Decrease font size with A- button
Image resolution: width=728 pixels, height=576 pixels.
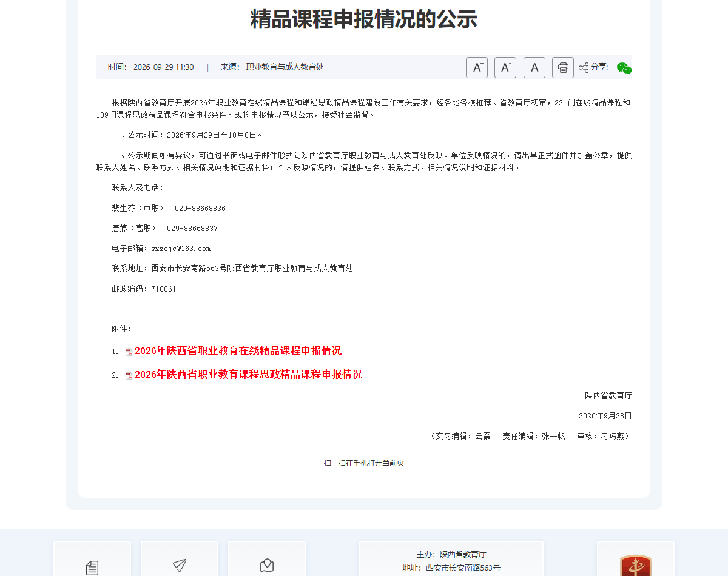pos(505,67)
